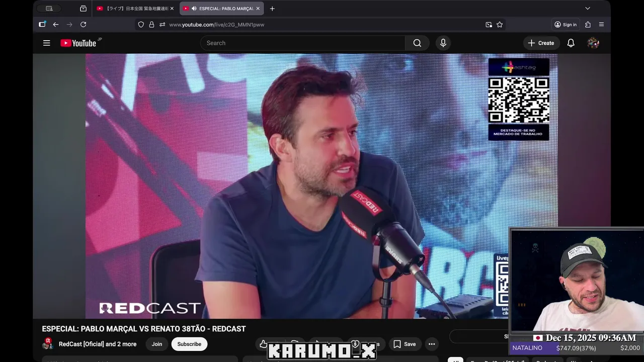Bookmark this page with the star icon
This screenshot has width=644, height=362.
click(500, 24)
